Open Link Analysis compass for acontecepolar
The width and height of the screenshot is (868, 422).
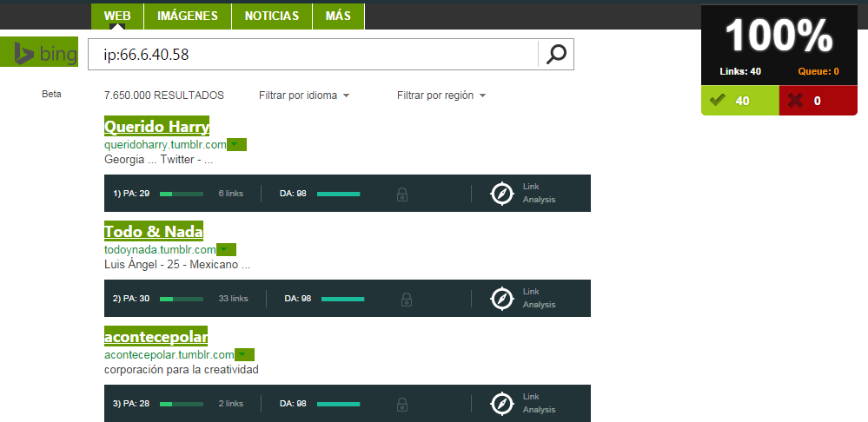502,404
